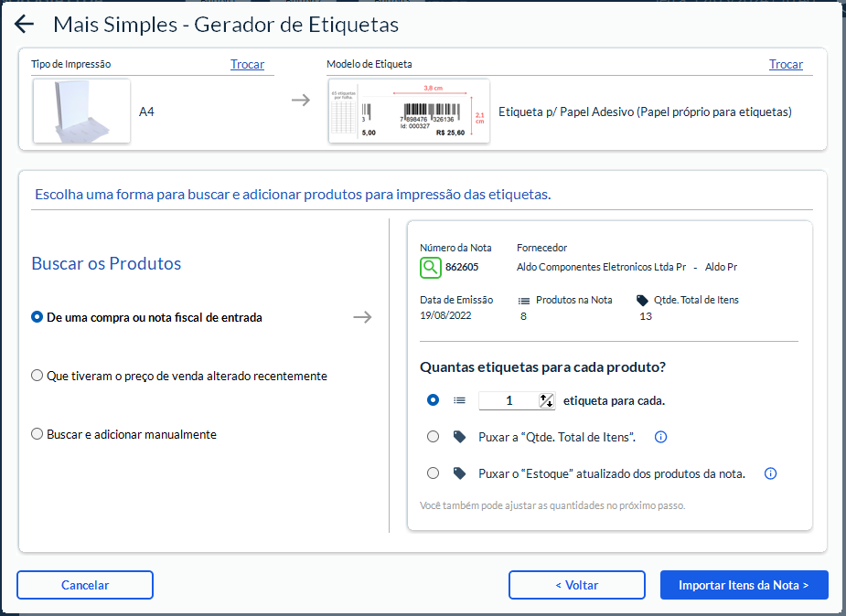The width and height of the screenshot is (846, 616).
Task: Click the back arrow in the title bar
Action: (25, 25)
